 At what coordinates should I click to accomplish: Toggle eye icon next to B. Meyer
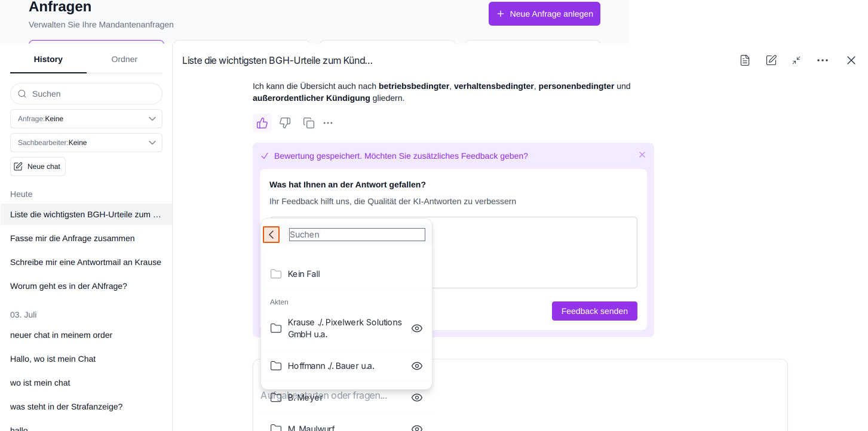point(417,398)
